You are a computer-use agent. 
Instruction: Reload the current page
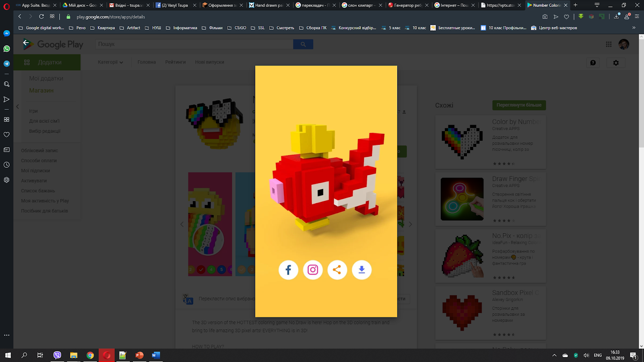41,16
